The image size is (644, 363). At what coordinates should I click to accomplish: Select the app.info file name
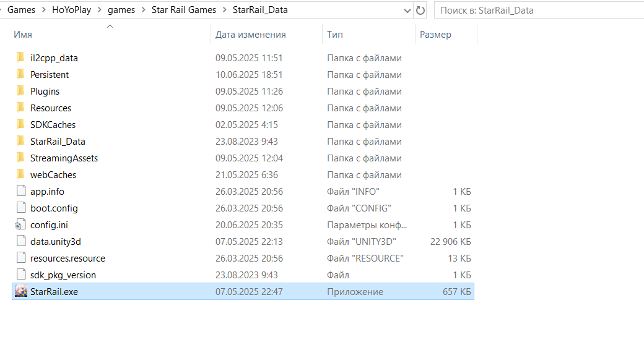47,192
